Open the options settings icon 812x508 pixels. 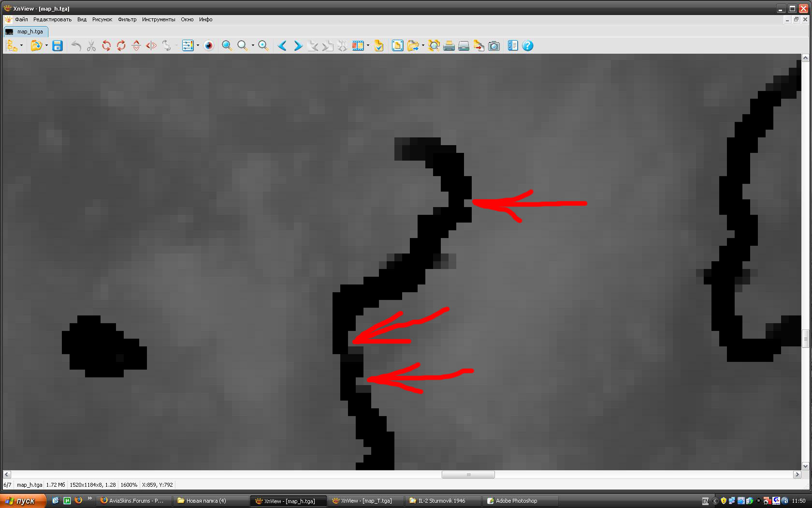pos(513,45)
